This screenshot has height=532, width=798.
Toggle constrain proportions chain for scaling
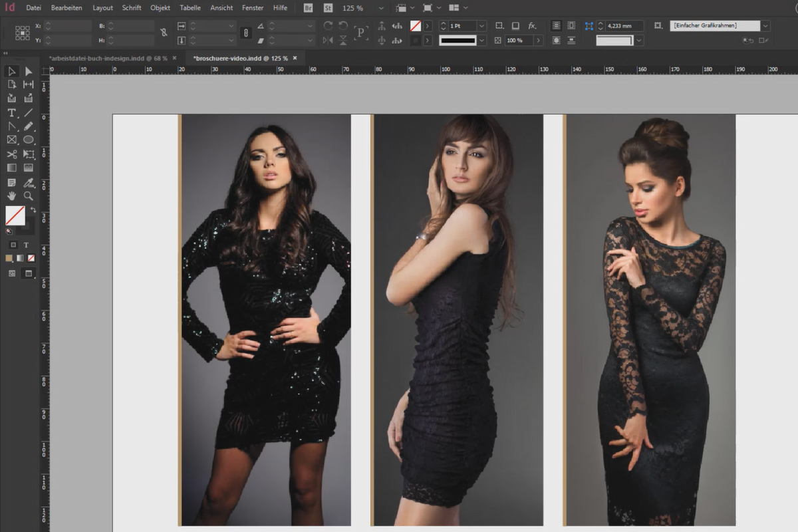click(x=245, y=33)
